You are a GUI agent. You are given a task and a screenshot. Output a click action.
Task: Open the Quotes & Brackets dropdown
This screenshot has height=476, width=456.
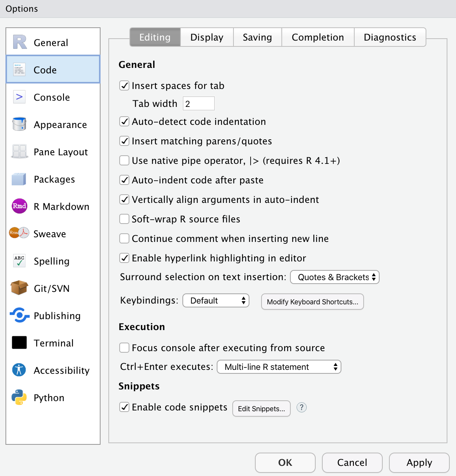coord(335,277)
